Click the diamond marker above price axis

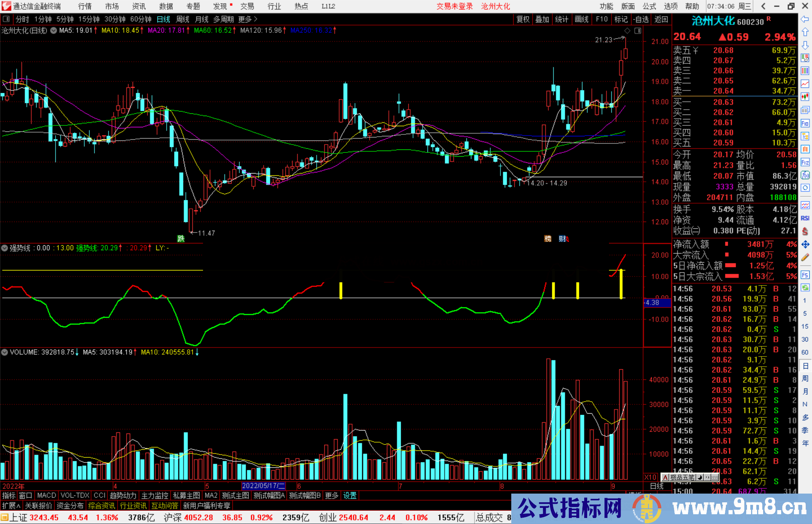[627, 31]
